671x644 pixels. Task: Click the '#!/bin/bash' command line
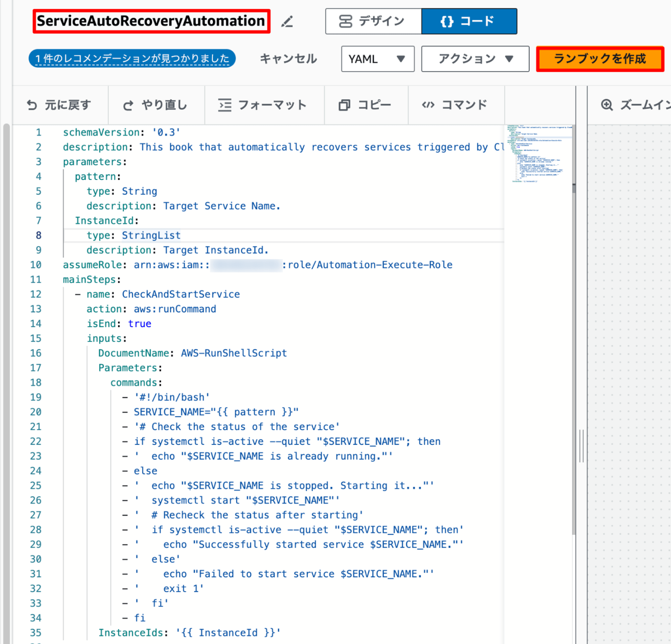pos(166,397)
